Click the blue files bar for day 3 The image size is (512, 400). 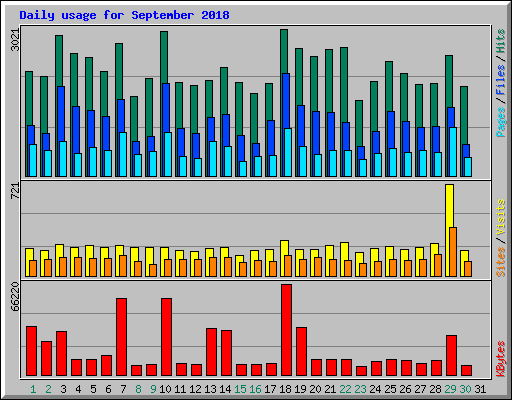(x=61, y=114)
